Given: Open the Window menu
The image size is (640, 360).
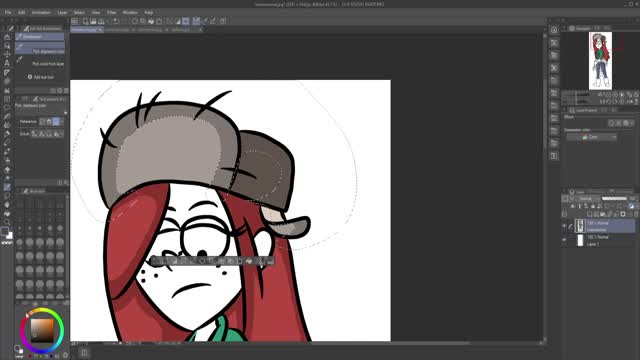Looking at the screenshot, I should tap(130, 13).
